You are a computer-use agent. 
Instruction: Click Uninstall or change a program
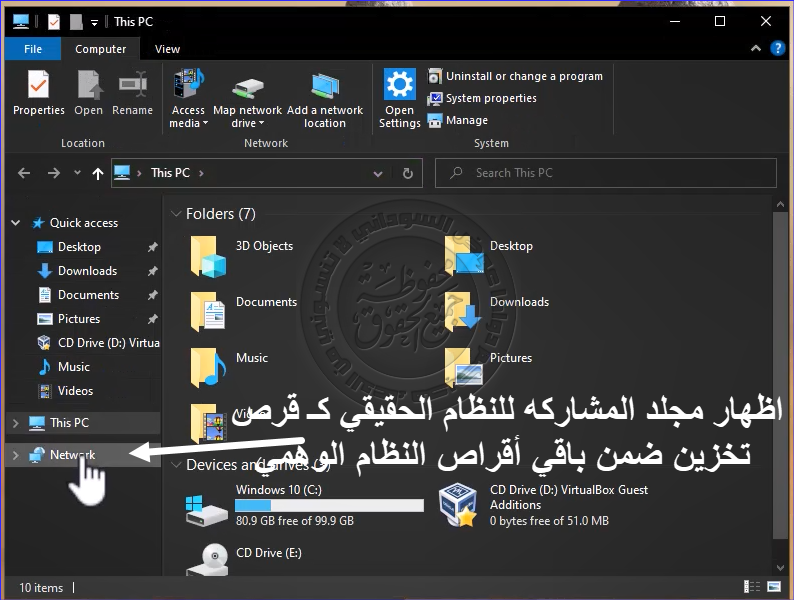(515, 76)
